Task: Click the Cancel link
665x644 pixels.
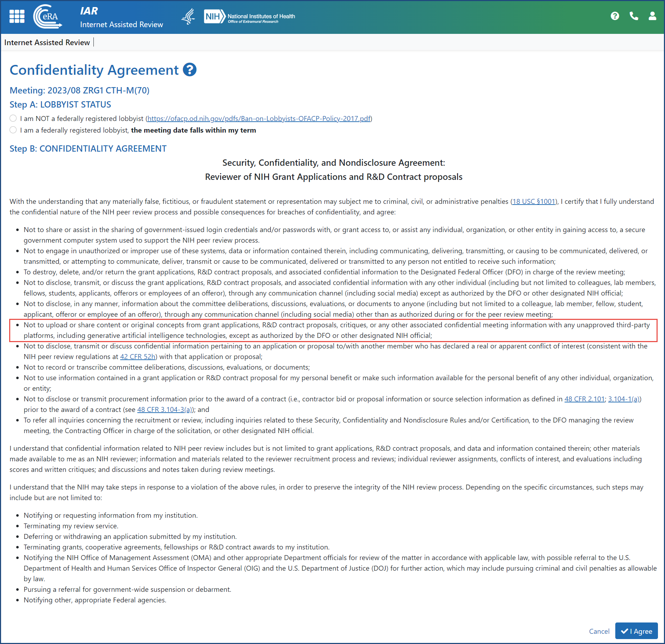Action: pyautogui.click(x=599, y=631)
